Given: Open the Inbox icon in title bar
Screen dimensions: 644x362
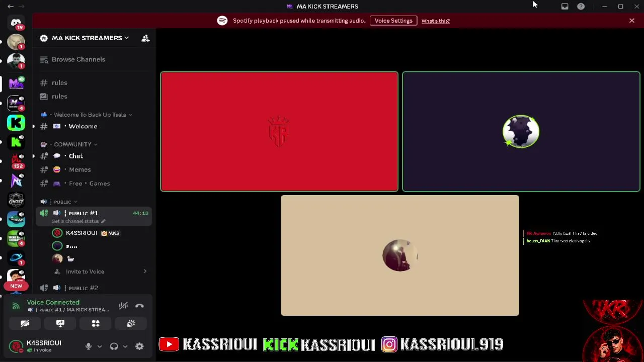Looking at the screenshot, I should pyautogui.click(x=565, y=7).
